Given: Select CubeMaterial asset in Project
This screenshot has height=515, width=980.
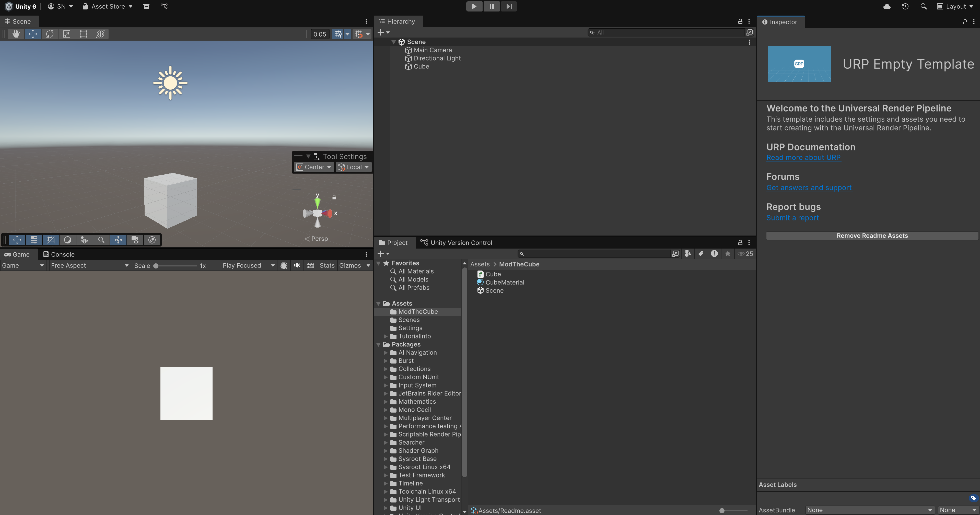Looking at the screenshot, I should point(505,282).
